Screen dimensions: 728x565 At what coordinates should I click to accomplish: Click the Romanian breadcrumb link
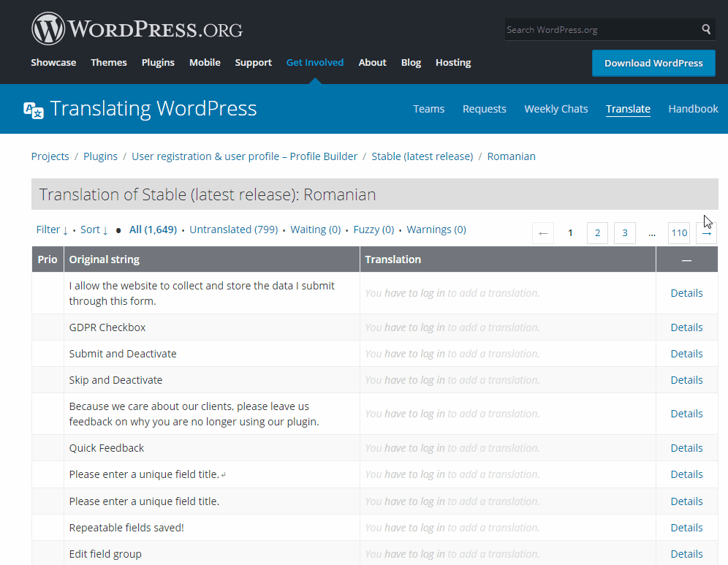point(511,156)
